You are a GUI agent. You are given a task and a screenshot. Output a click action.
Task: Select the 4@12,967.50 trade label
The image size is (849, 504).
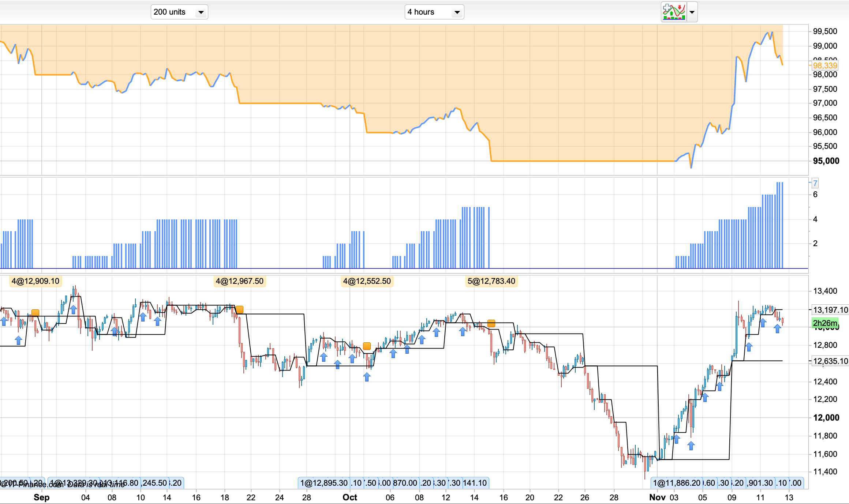tap(239, 281)
